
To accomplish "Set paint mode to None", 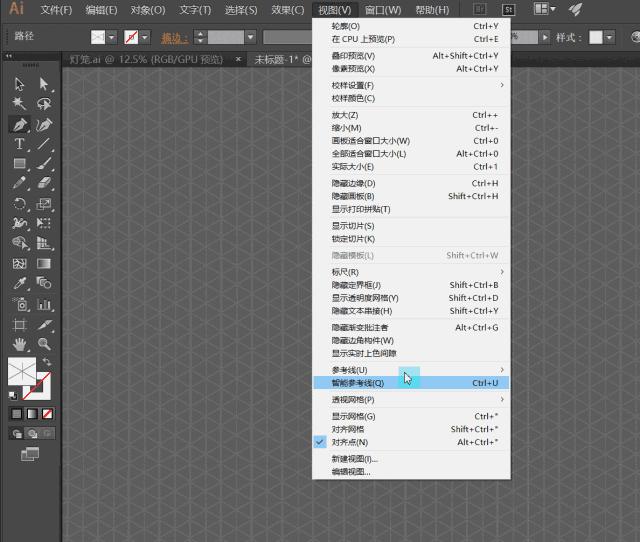I will 47,414.
